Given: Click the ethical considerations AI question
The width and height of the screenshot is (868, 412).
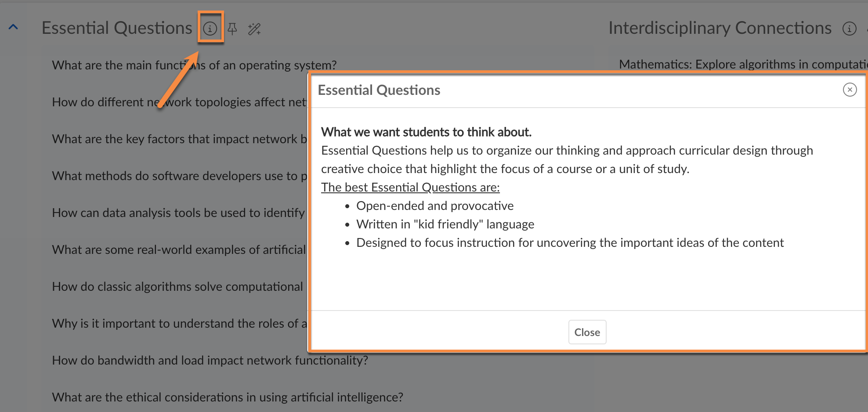Looking at the screenshot, I should click(227, 397).
